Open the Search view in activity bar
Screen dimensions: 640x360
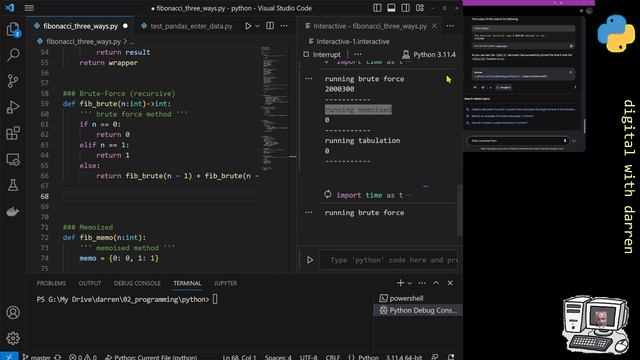click(13, 55)
